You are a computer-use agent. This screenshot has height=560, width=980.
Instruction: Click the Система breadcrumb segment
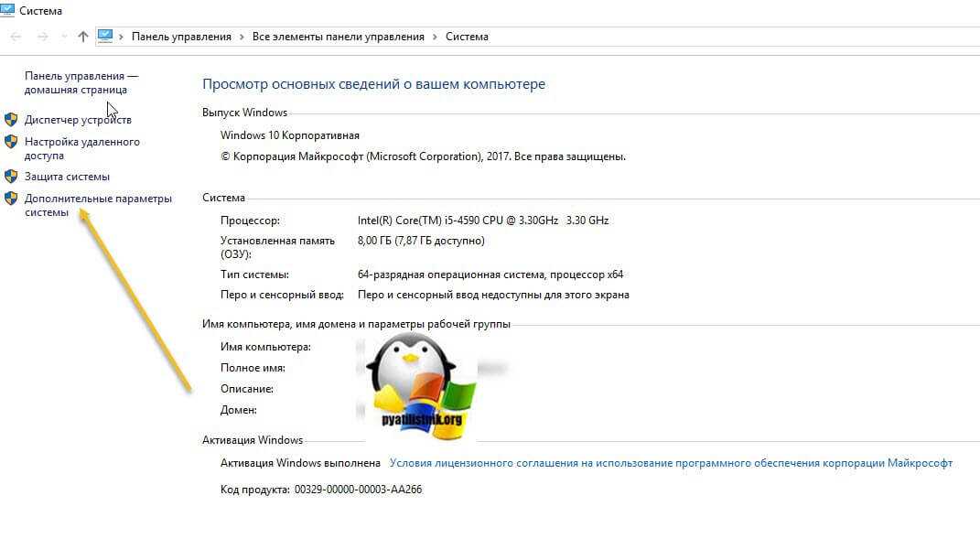[x=467, y=37]
